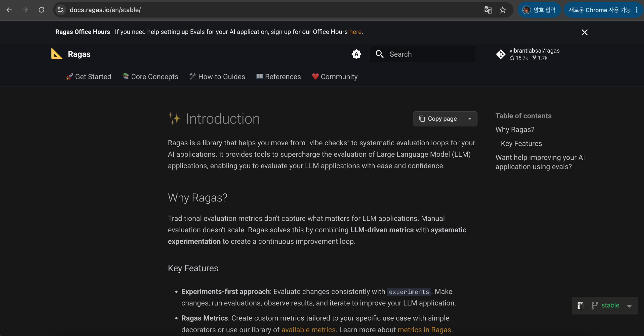Image resolution: width=644 pixels, height=336 pixels.
Task: Jump to Key Features in contents
Action: [521, 143]
